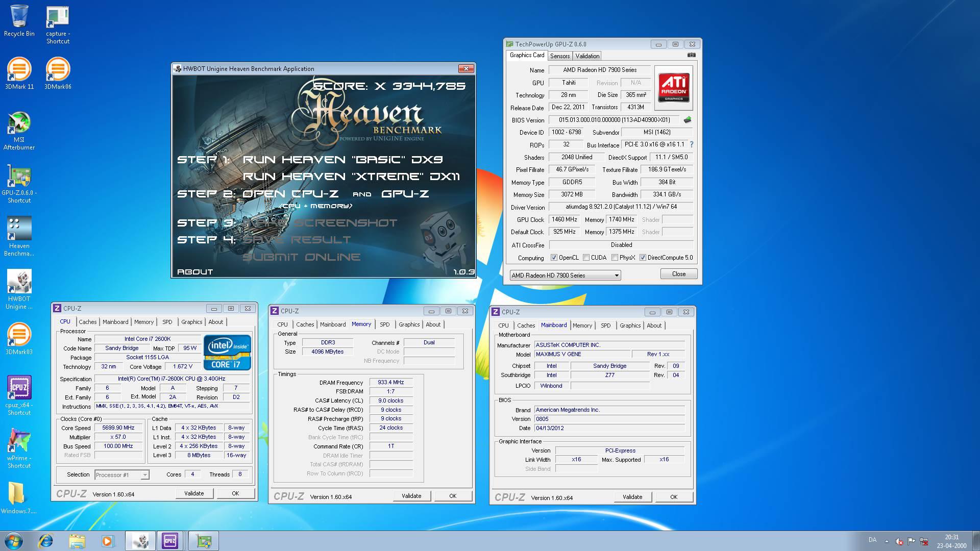Click Submit Online in Heaven app

pos(302,257)
